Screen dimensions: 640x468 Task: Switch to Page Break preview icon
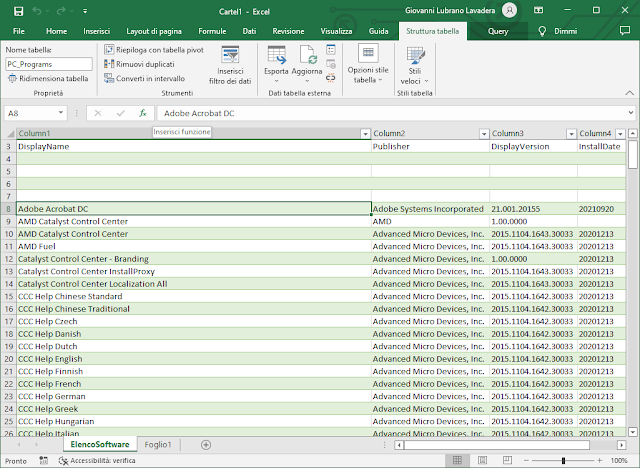pyautogui.click(x=507, y=460)
